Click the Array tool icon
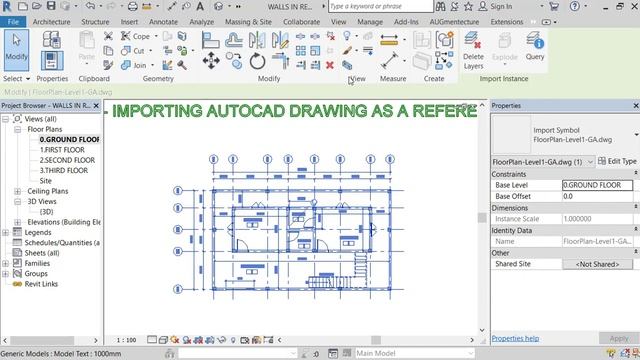The height and width of the screenshot is (360, 640). [x=301, y=51]
